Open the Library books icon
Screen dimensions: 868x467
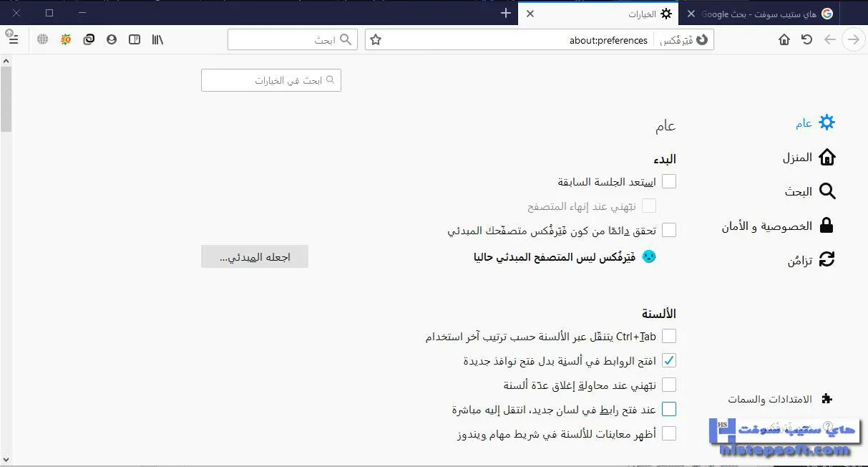[157, 39]
